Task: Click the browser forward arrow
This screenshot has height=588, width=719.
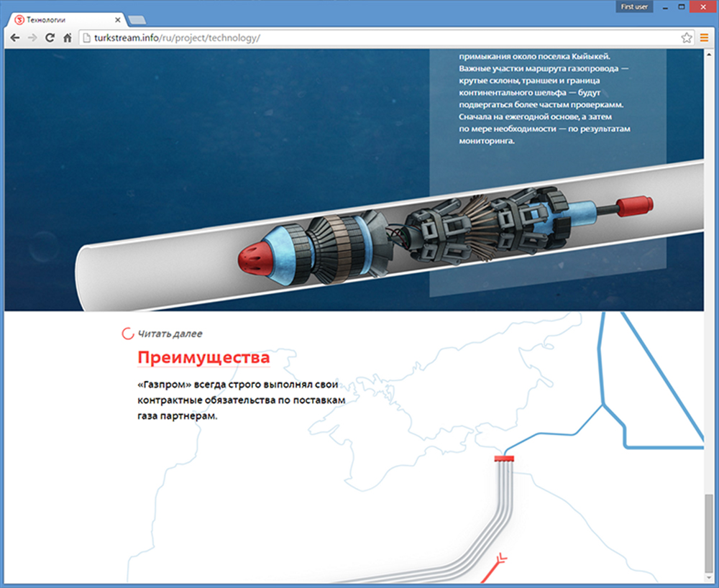Action: coord(32,37)
